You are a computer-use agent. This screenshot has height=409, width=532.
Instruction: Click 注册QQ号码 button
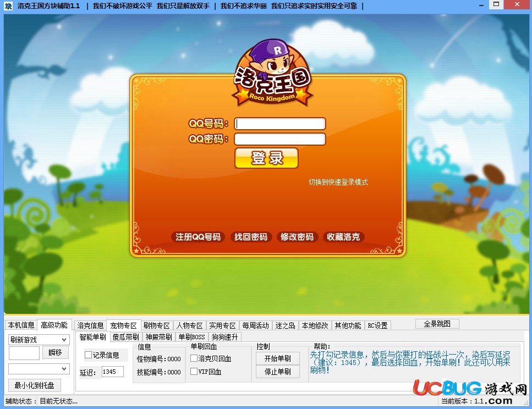pyautogui.click(x=198, y=237)
